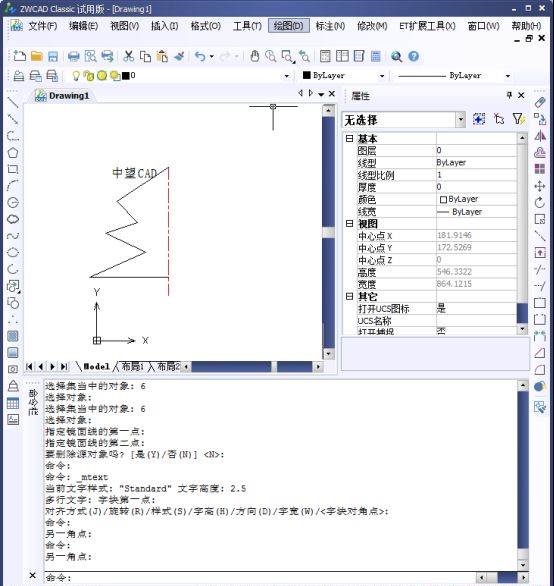Viewport: 554px width, 586px height.
Task: Click the Undo arrow icon
Action: tap(200, 56)
